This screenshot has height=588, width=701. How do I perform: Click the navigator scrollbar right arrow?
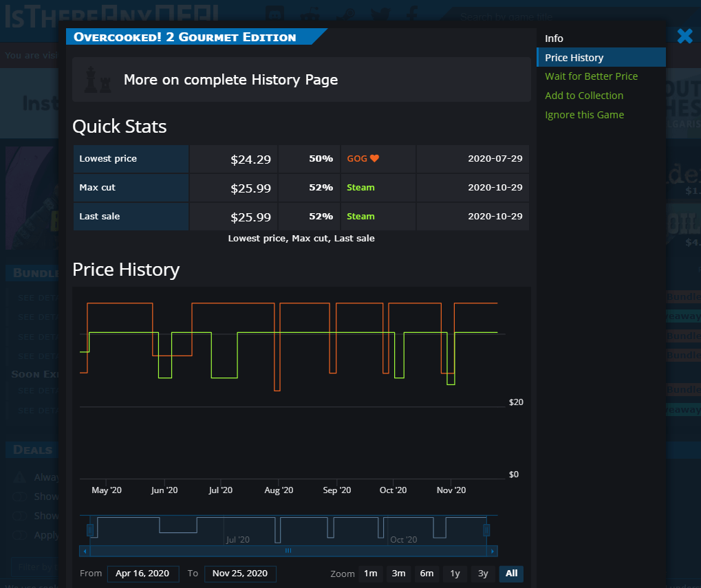(x=493, y=551)
